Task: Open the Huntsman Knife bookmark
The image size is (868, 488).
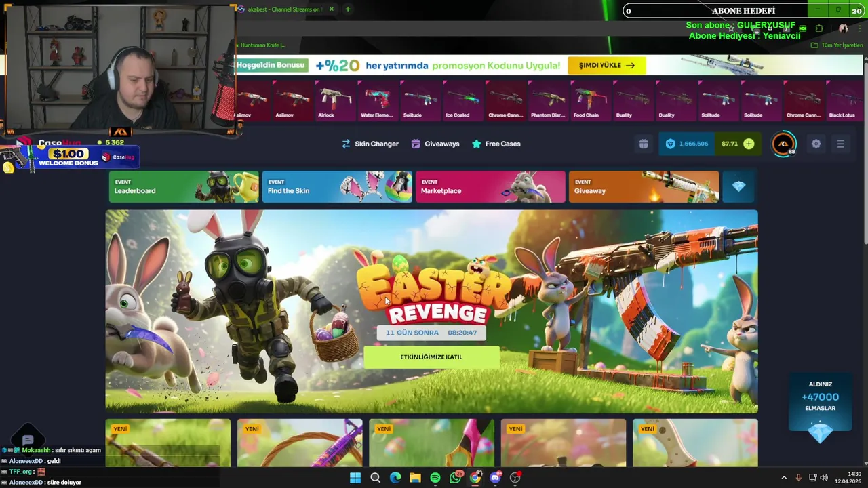Action: (261, 45)
